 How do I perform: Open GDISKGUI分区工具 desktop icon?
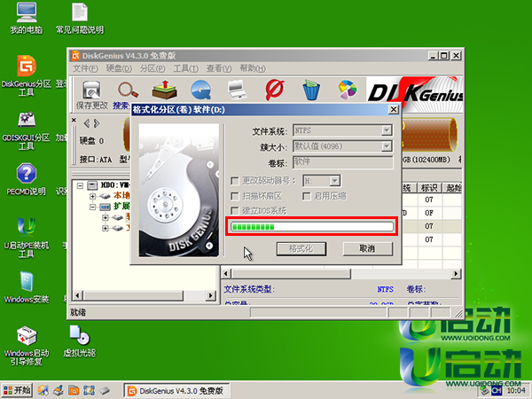pos(27,129)
